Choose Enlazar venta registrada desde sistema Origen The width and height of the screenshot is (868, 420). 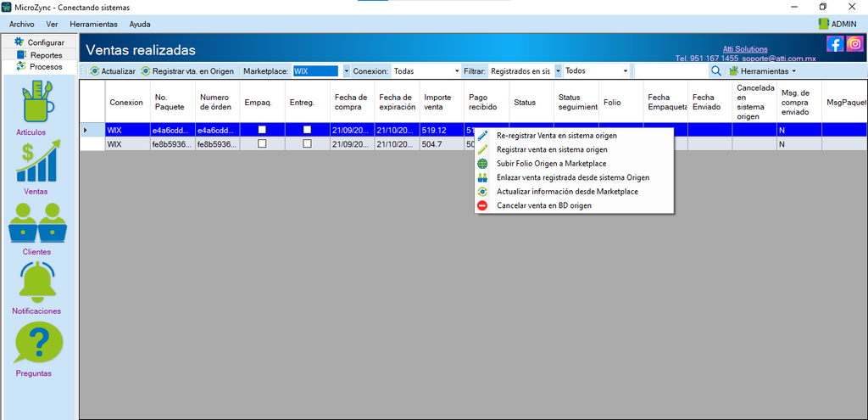coord(574,177)
